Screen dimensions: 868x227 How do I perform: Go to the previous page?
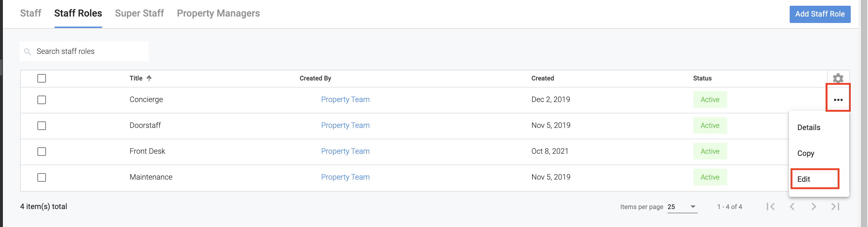click(x=792, y=207)
